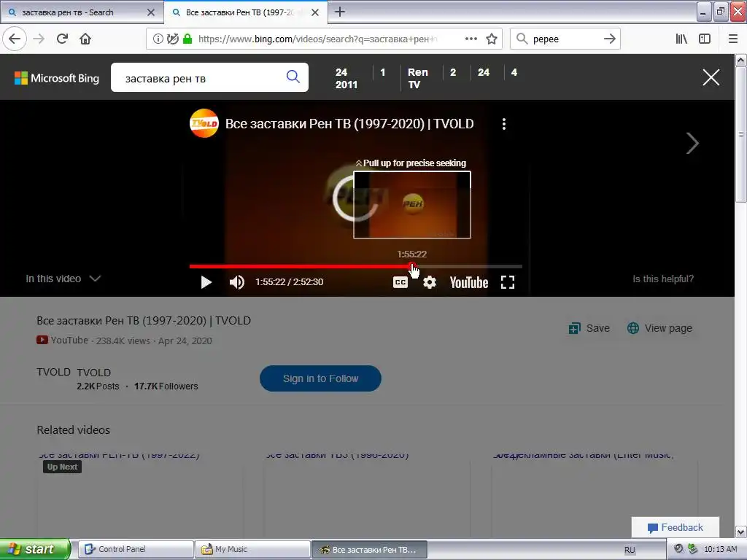The image size is (747, 560).
Task: Click the browser Forward arrow button
Action: click(39, 39)
